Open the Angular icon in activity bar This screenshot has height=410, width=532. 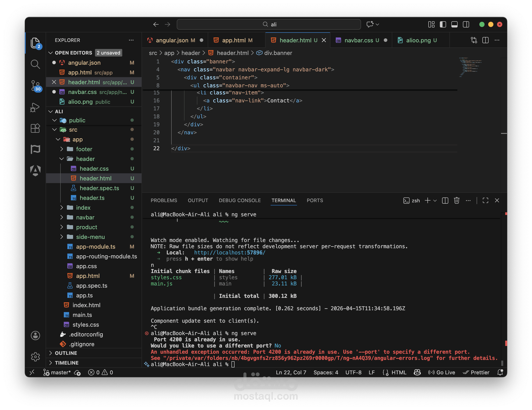35,170
